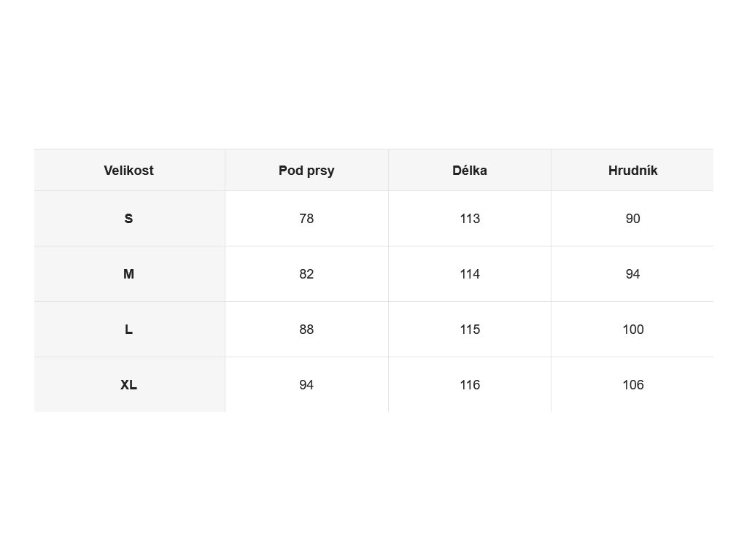Select the Délka column header
Viewport: 747px width, 560px height.
point(470,171)
